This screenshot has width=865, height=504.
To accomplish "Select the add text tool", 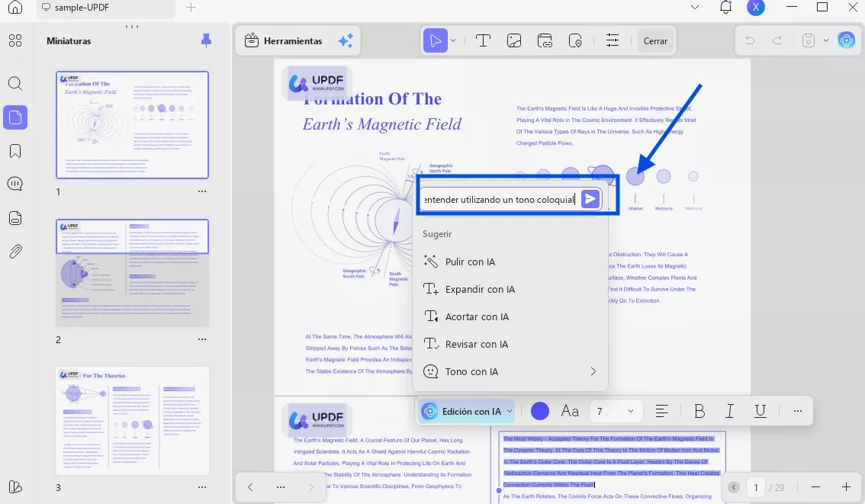I will (x=483, y=41).
